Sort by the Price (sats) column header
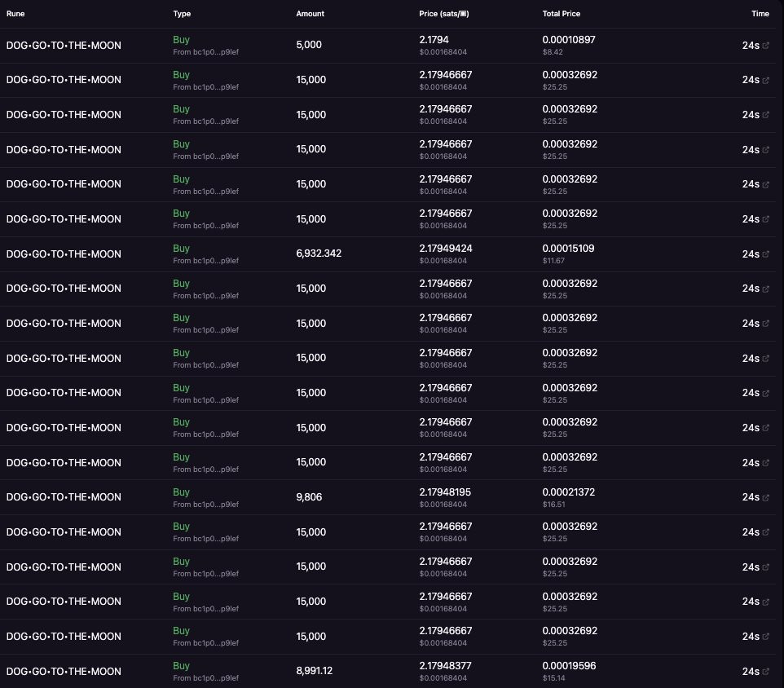This screenshot has height=688, width=784. (x=443, y=14)
